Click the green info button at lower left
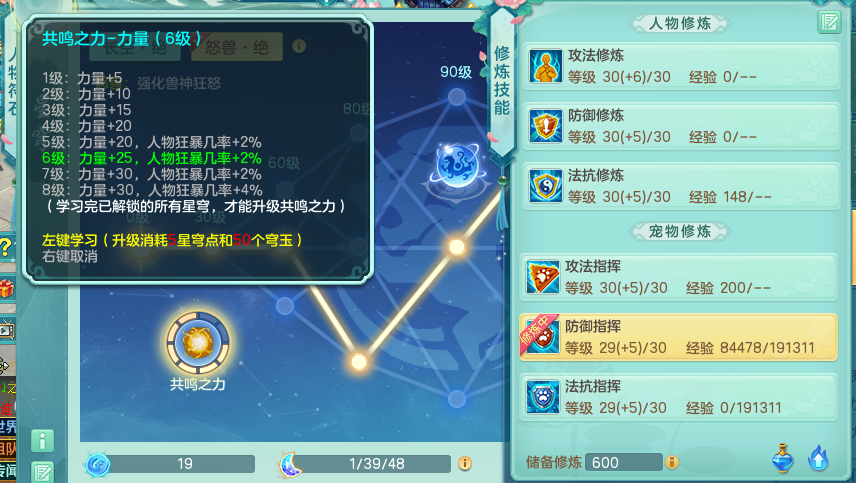This screenshot has width=856, height=483. pos(43,440)
